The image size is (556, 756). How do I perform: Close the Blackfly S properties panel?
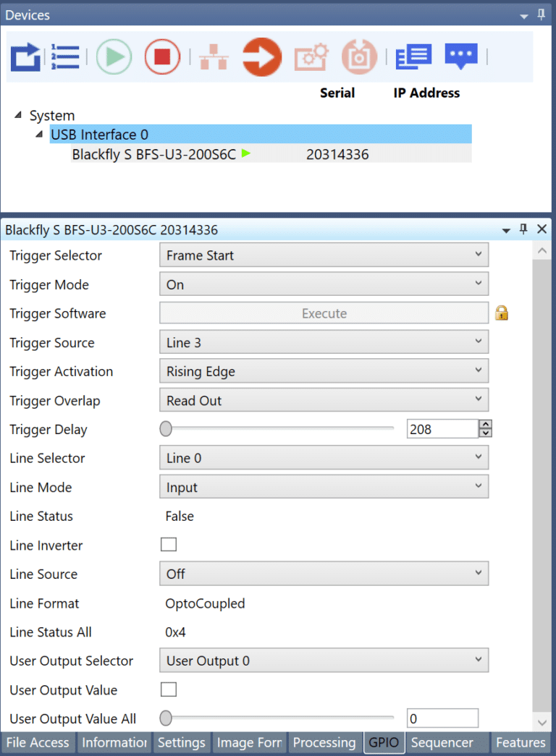point(542,229)
